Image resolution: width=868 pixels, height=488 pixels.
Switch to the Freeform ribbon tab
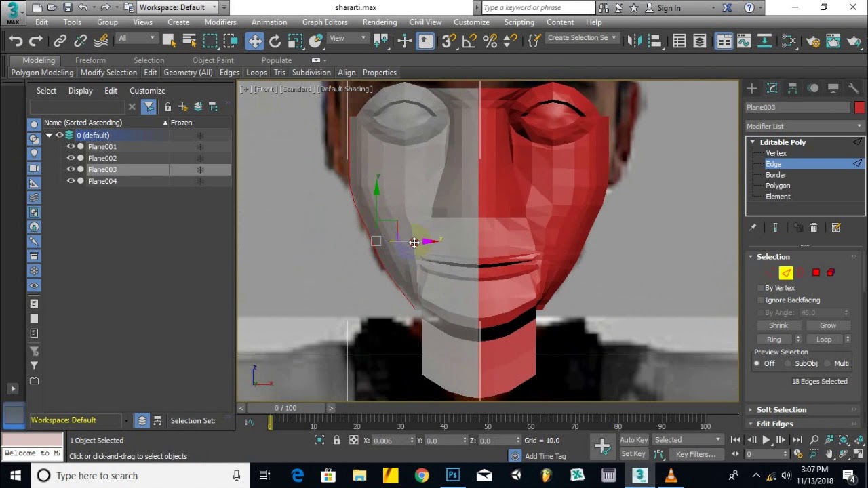(90, 60)
